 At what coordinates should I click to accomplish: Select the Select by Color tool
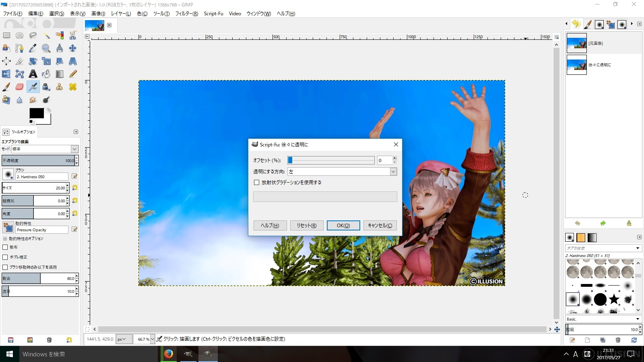pyautogui.click(x=60, y=35)
